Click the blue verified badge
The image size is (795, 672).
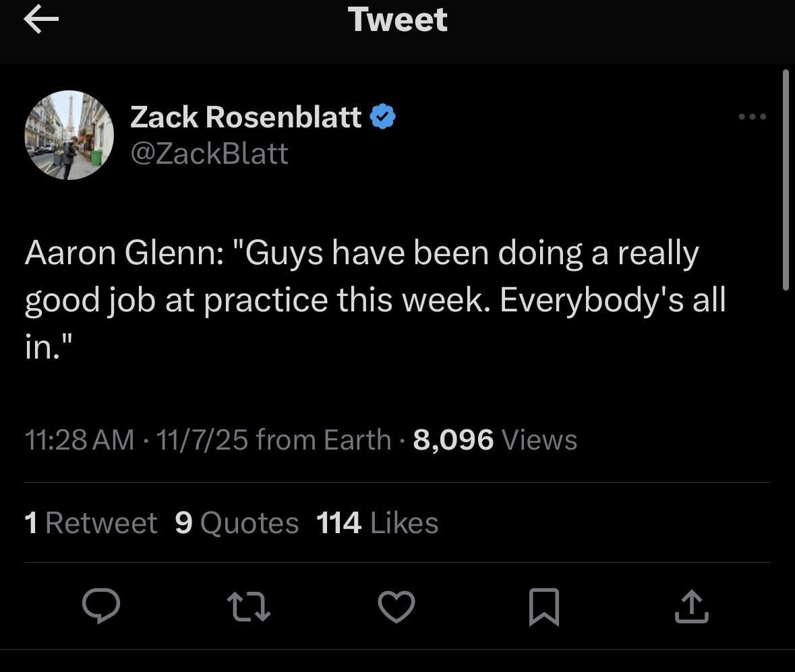[x=383, y=117]
